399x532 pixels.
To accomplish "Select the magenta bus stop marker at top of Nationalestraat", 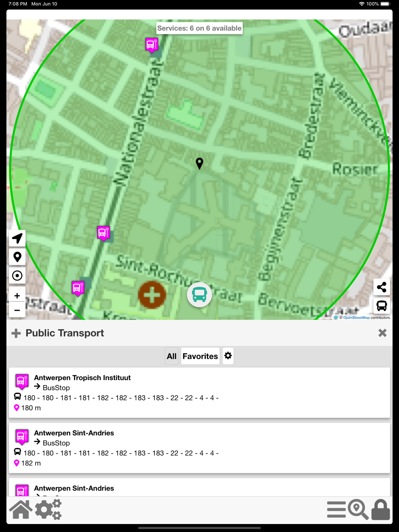I will 152,45.
